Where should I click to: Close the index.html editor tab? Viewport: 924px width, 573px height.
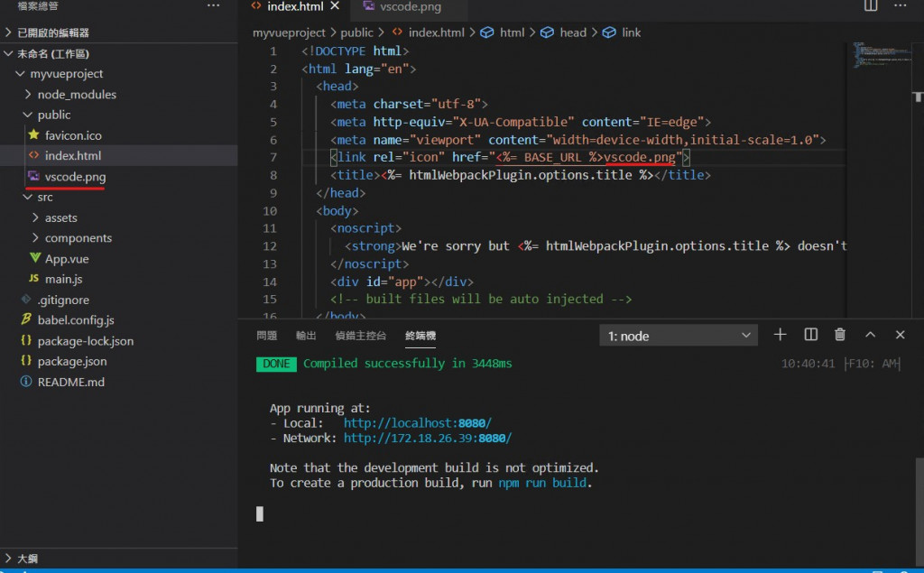click(x=335, y=6)
